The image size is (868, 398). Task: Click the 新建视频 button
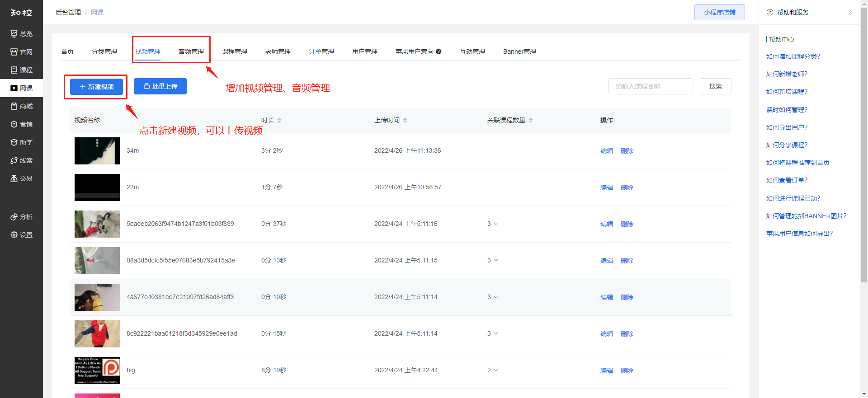pos(96,87)
